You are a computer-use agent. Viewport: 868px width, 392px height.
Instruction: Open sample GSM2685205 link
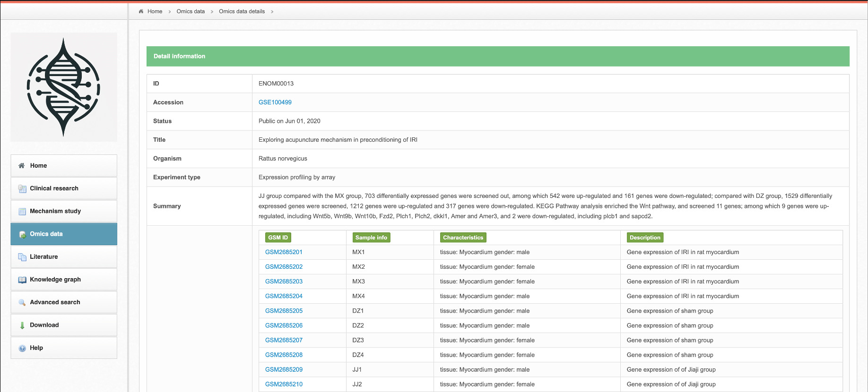click(284, 311)
